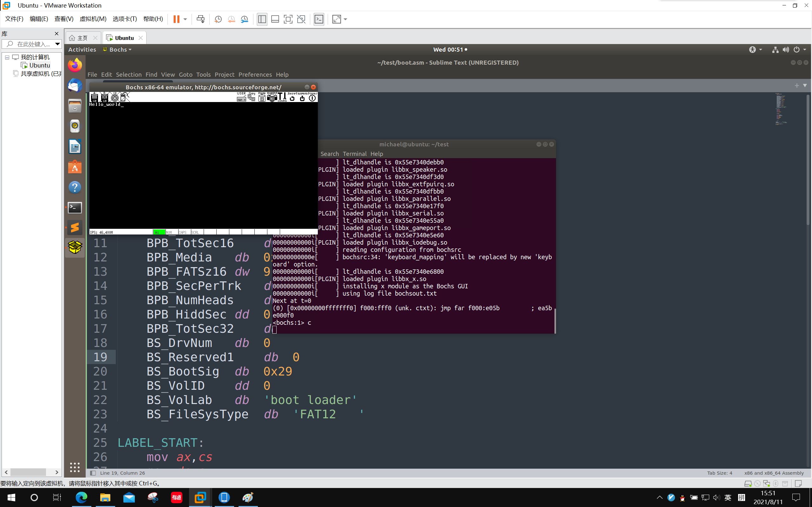Open the dropdown arrow beside pause button
Image resolution: width=812 pixels, height=507 pixels.
coord(185,19)
